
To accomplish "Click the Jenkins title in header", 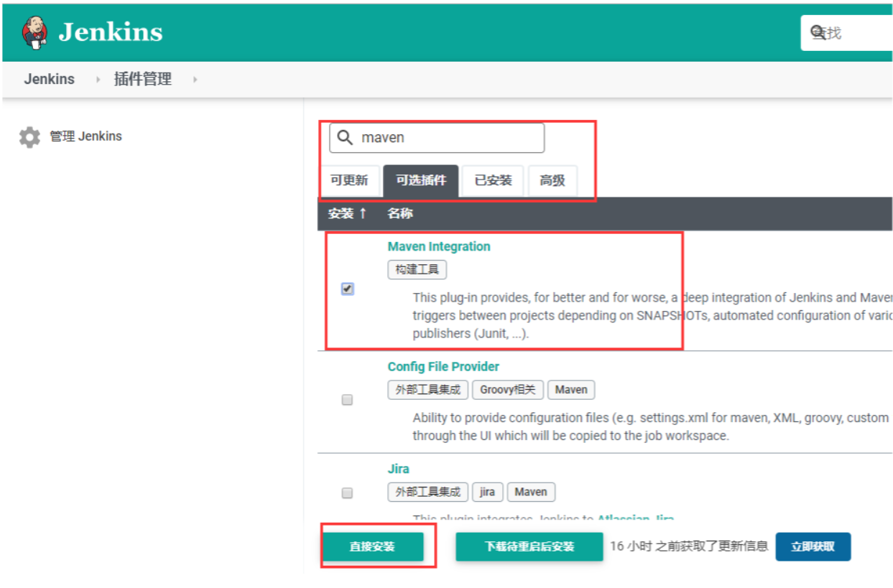I will (x=111, y=32).
